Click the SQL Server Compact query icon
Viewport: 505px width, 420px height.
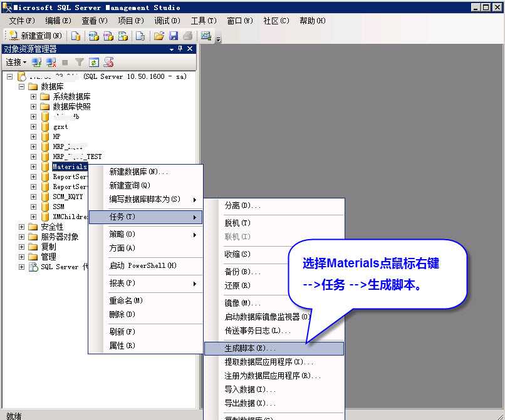tap(140, 36)
